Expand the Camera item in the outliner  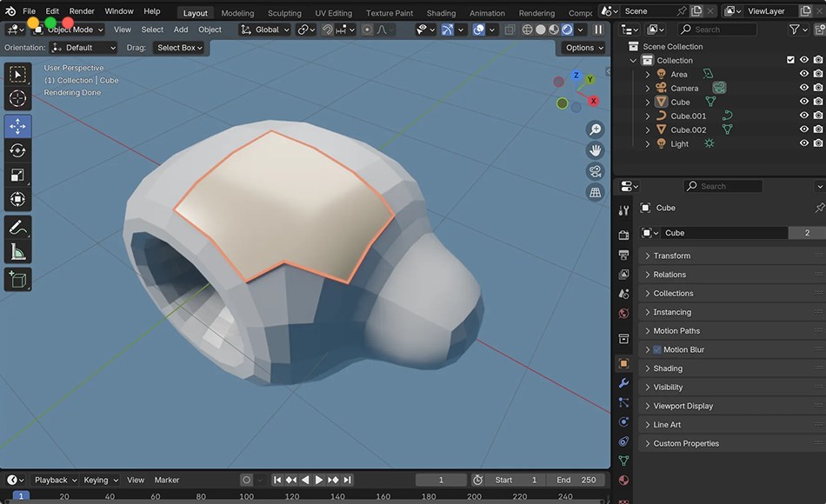click(647, 87)
